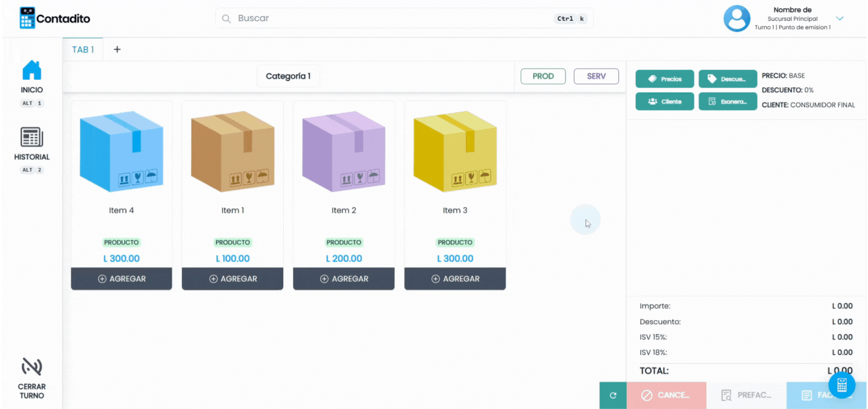Focus the Buscar search field

(x=404, y=18)
